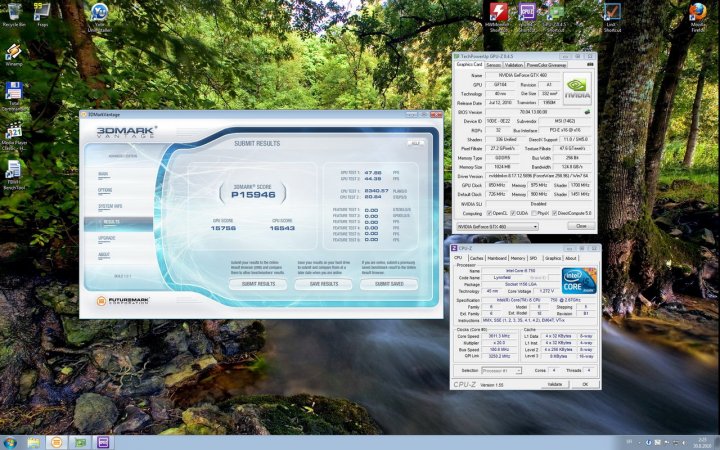Switch to the CPU-Z taskbar icon

point(103,443)
